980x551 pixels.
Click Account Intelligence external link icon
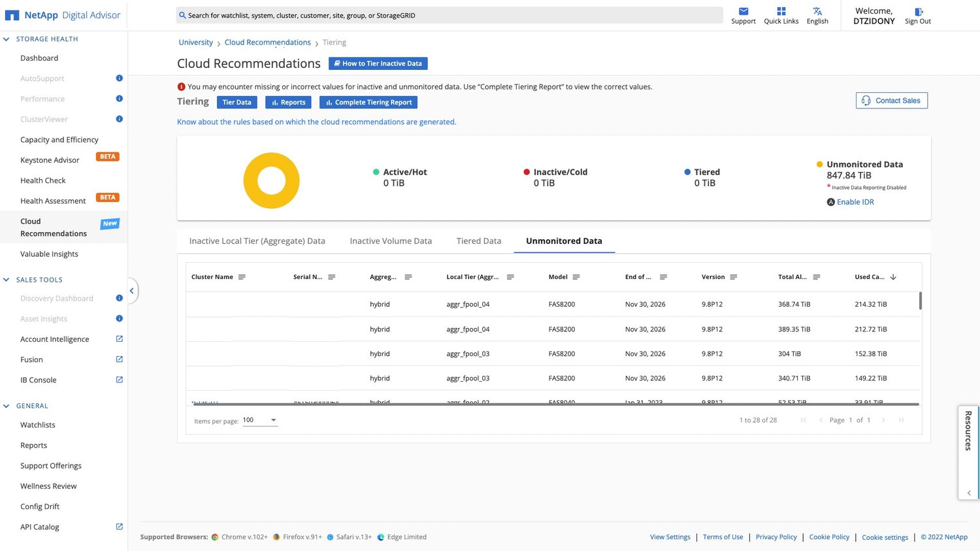pyautogui.click(x=119, y=339)
